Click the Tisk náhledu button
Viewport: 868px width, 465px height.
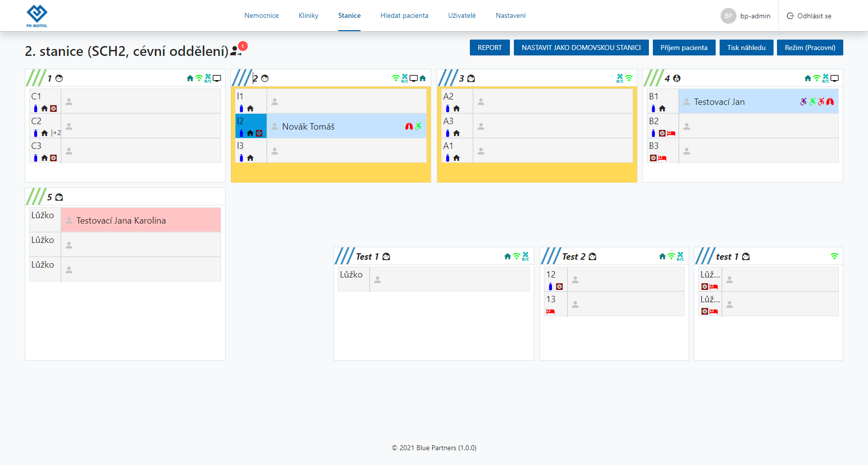pyautogui.click(x=746, y=47)
